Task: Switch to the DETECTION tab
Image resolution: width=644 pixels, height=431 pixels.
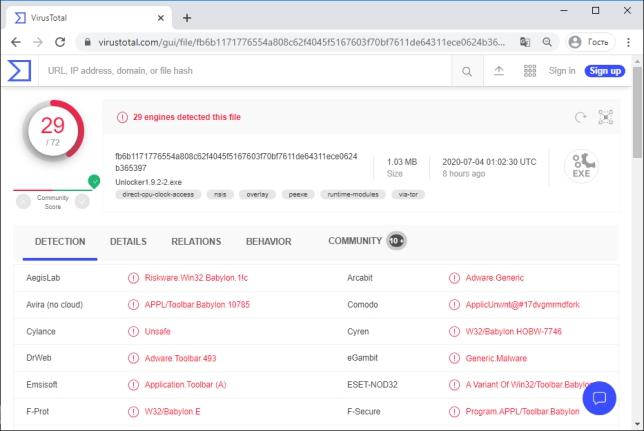Action: coord(60,242)
